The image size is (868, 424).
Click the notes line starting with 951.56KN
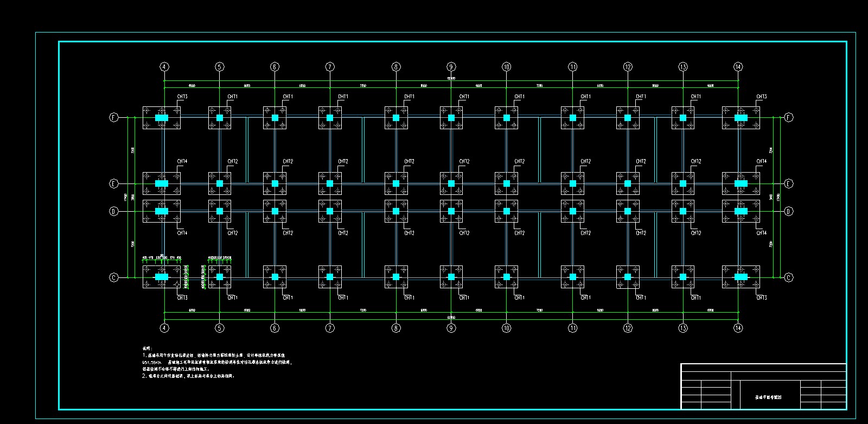point(217,362)
